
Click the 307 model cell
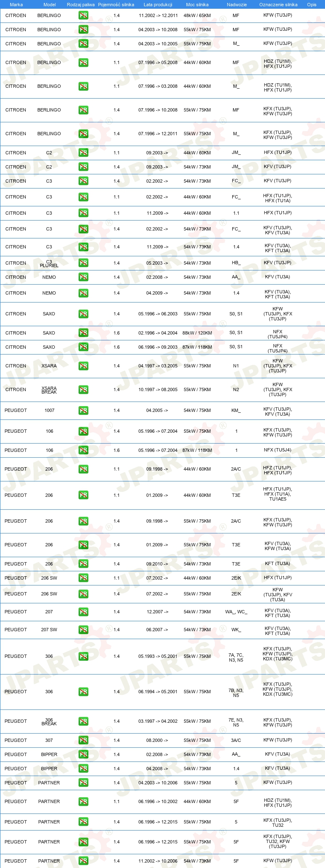click(49, 740)
